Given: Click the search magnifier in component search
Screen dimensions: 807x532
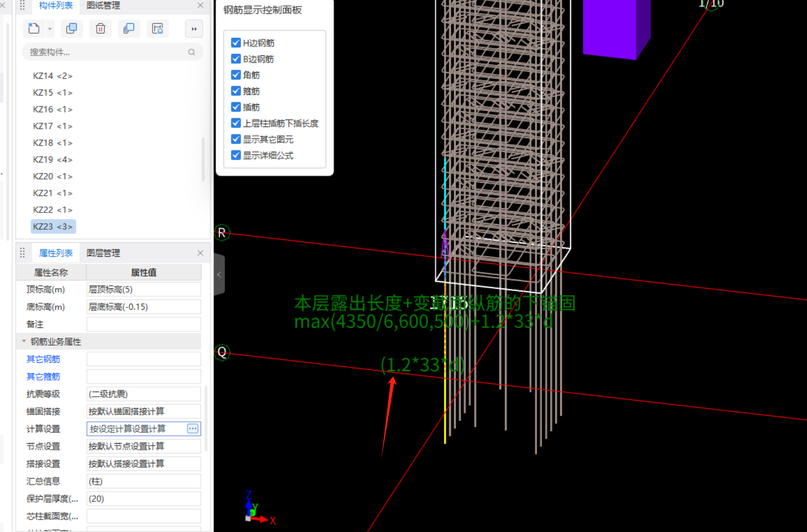Looking at the screenshot, I should coord(192,52).
